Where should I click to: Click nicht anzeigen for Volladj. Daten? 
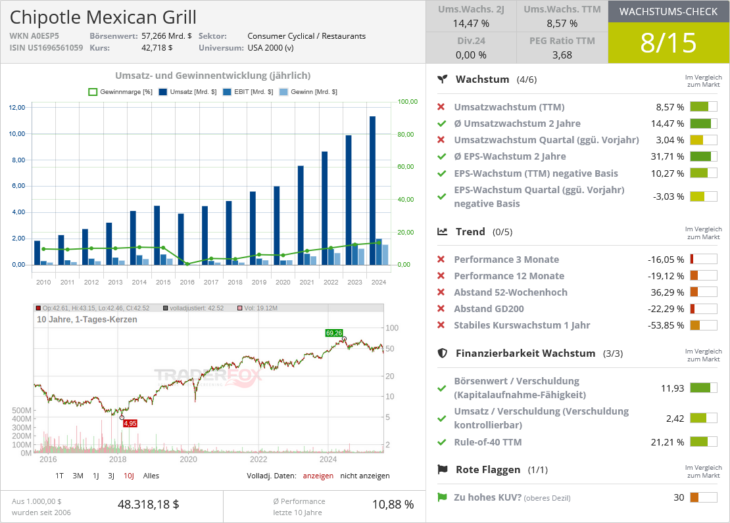[x=365, y=475]
